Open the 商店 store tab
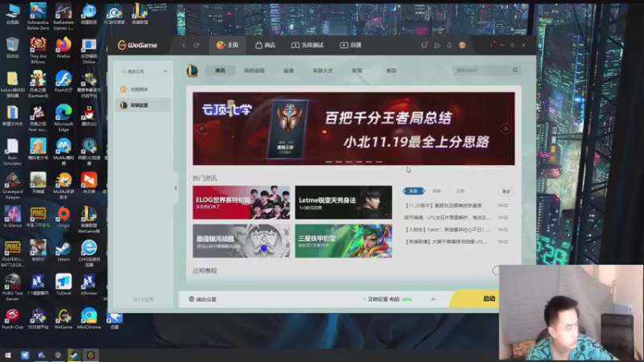Screen dimensions: 644x362 click(x=266, y=45)
